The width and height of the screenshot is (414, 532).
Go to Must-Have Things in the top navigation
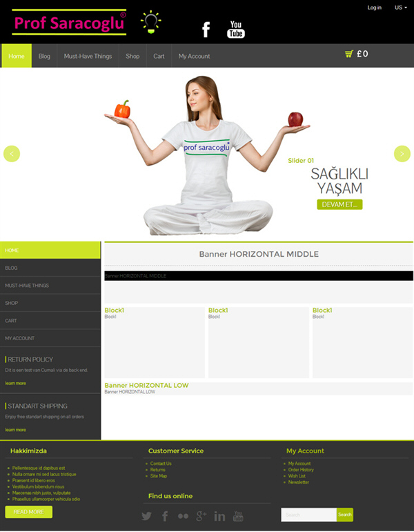88,56
